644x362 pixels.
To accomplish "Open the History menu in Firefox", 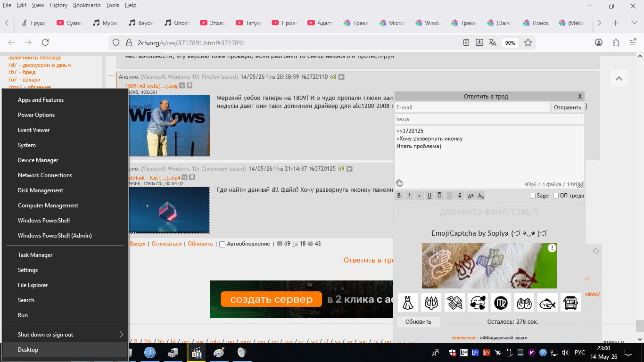I will pos(58,5).
